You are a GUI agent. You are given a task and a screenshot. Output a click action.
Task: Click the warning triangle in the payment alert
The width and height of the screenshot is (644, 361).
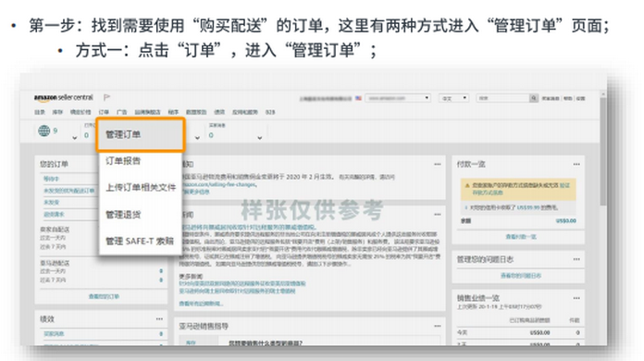(467, 186)
